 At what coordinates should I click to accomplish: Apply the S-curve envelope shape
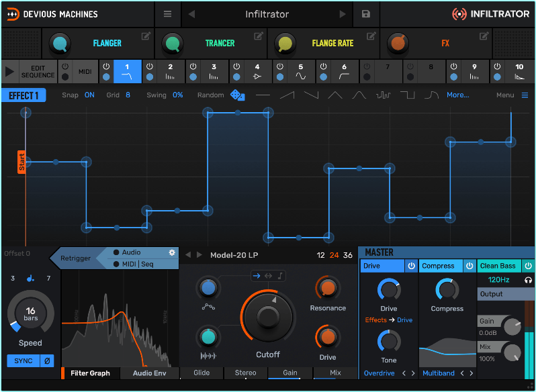(431, 95)
